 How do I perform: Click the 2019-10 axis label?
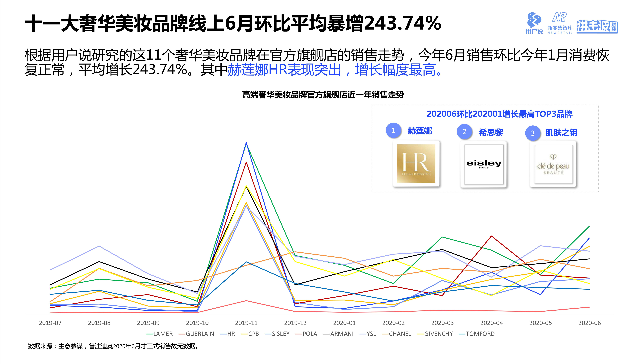click(x=197, y=323)
